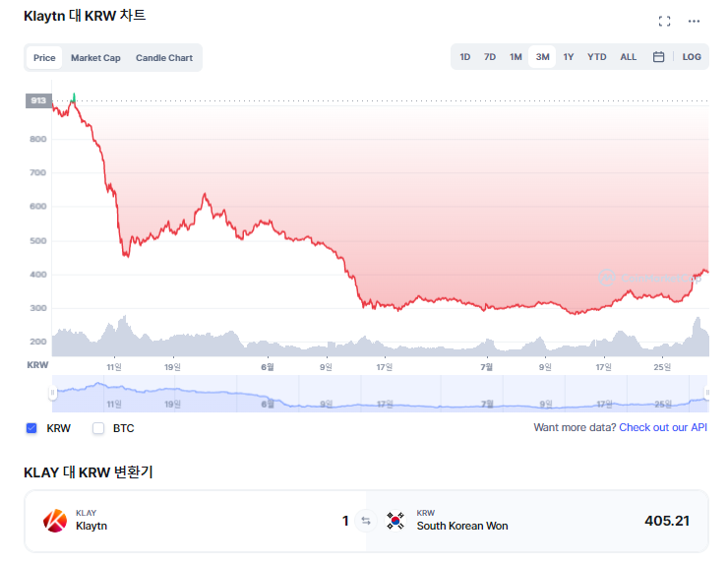Click the South Korean flag icon
Image resolution: width=728 pixels, height=565 pixels.
point(395,521)
